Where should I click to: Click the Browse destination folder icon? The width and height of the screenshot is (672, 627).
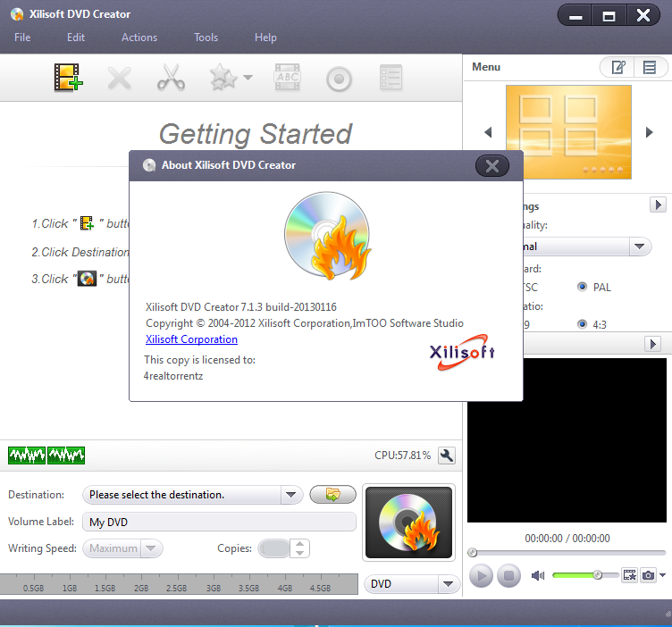point(332,494)
